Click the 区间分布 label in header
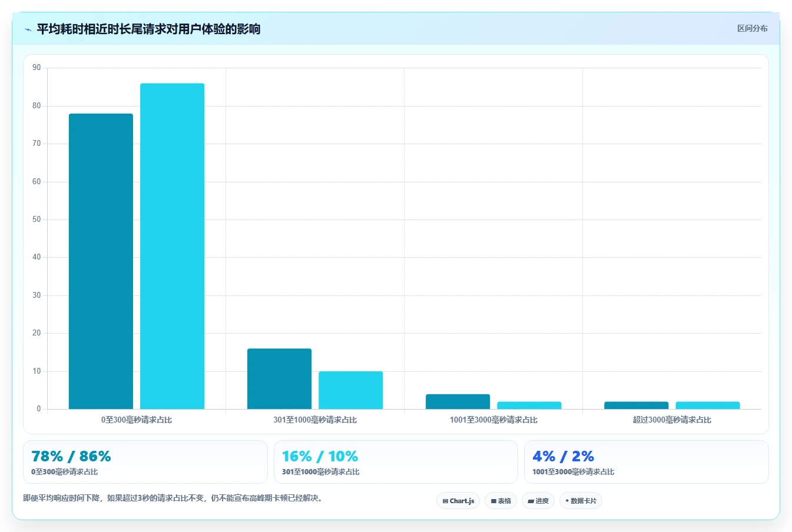 [x=752, y=28]
